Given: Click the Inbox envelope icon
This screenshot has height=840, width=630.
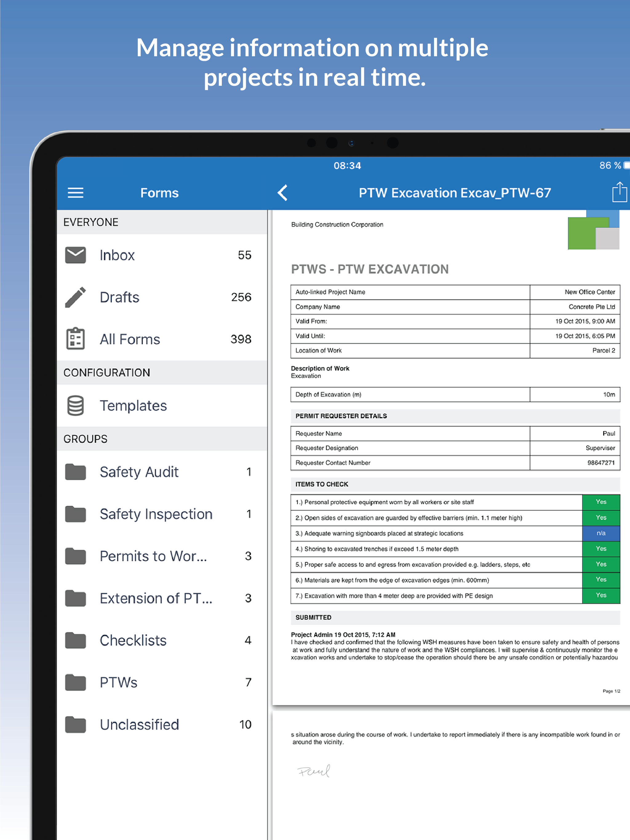Looking at the screenshot, I should click(75, 255).
